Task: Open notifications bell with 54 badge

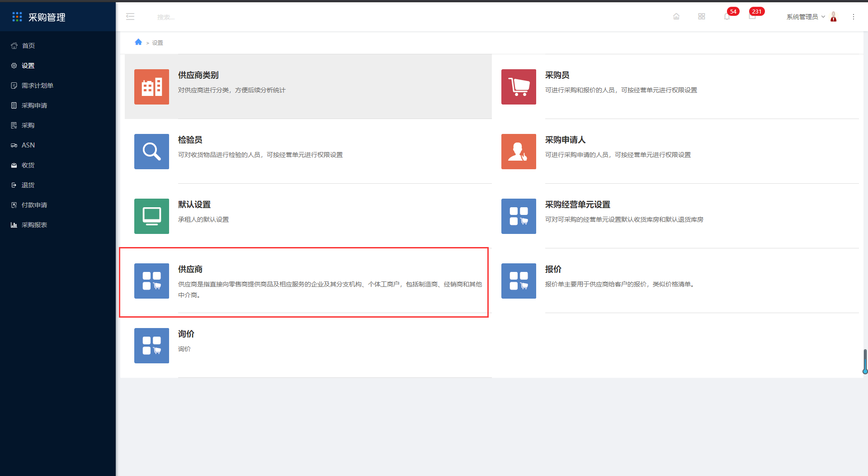Action: pyautogui.click(x=727, y=16)
